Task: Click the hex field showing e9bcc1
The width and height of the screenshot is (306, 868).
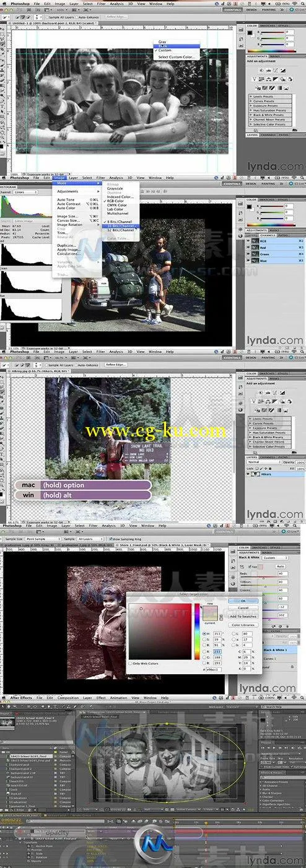Action: click(x=214, y=669)
